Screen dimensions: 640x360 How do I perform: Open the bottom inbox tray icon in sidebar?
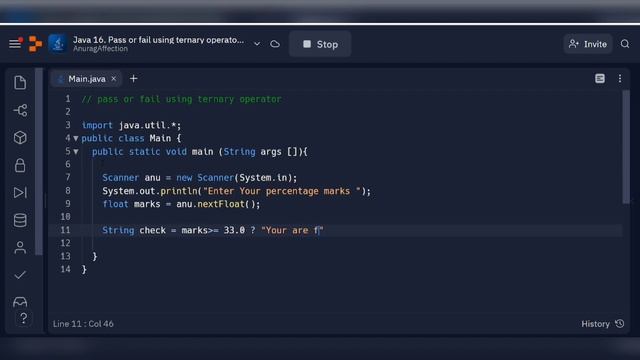20,302
